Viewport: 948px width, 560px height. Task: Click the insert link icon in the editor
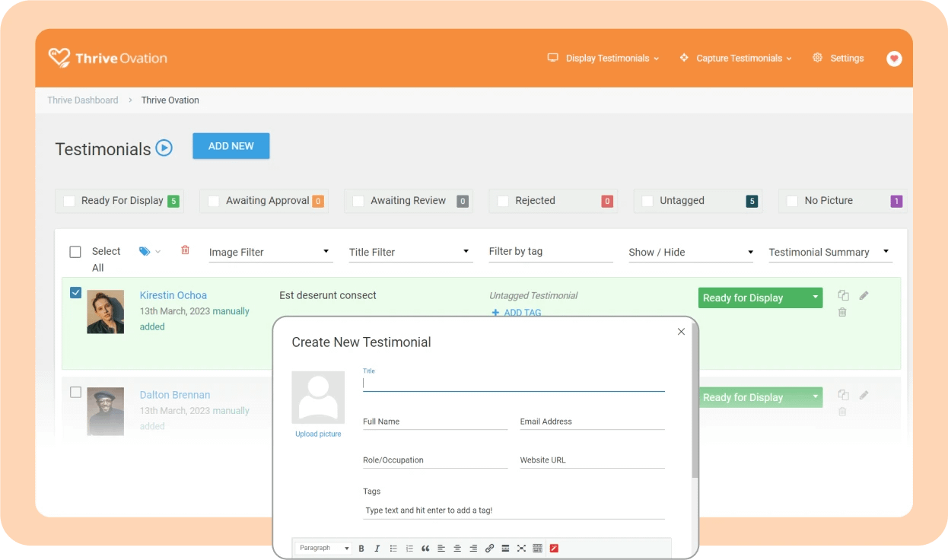(x=490, y=548)
